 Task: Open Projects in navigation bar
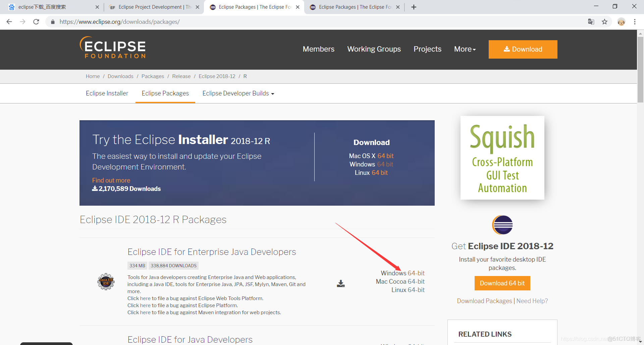point(427,49)
